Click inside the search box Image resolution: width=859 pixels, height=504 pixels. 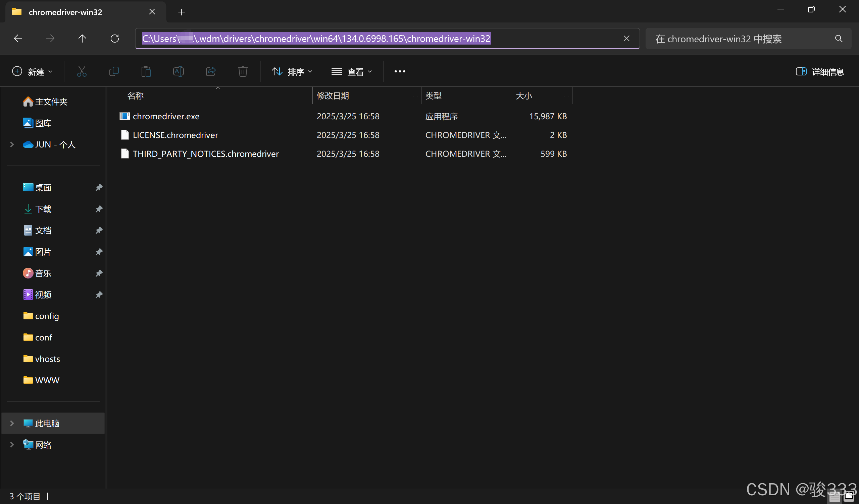click(x=733, y=39)
